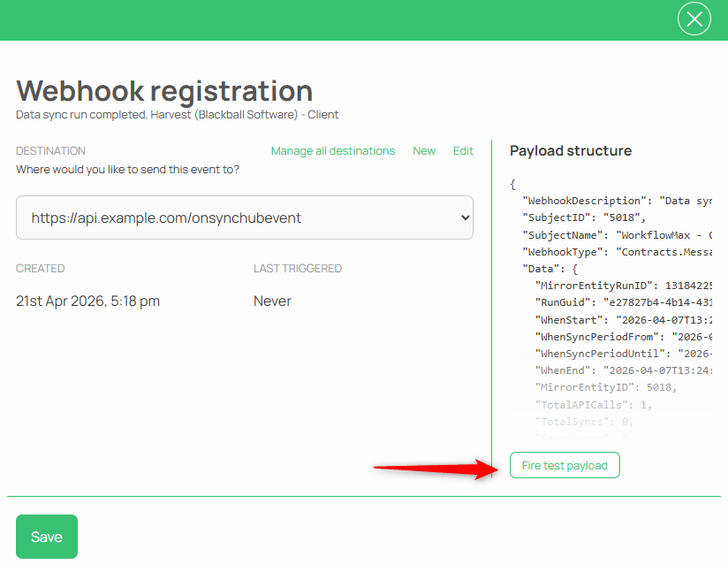Click the Data sync run completed subtitle

(177, 115)
